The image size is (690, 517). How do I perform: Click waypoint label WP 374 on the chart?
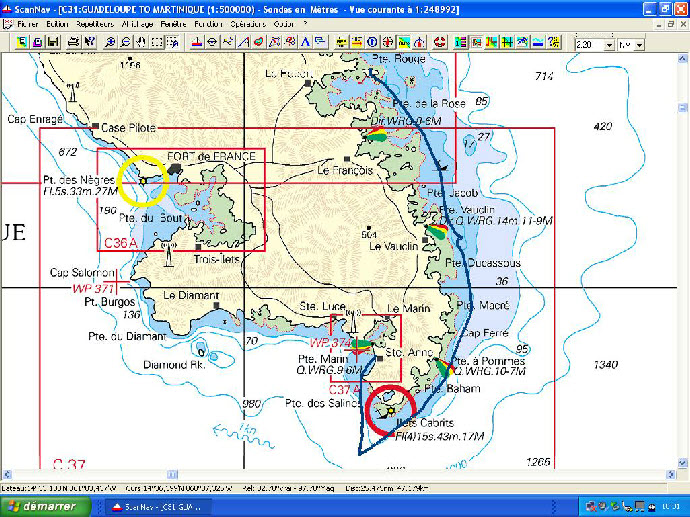click(329, 342)
